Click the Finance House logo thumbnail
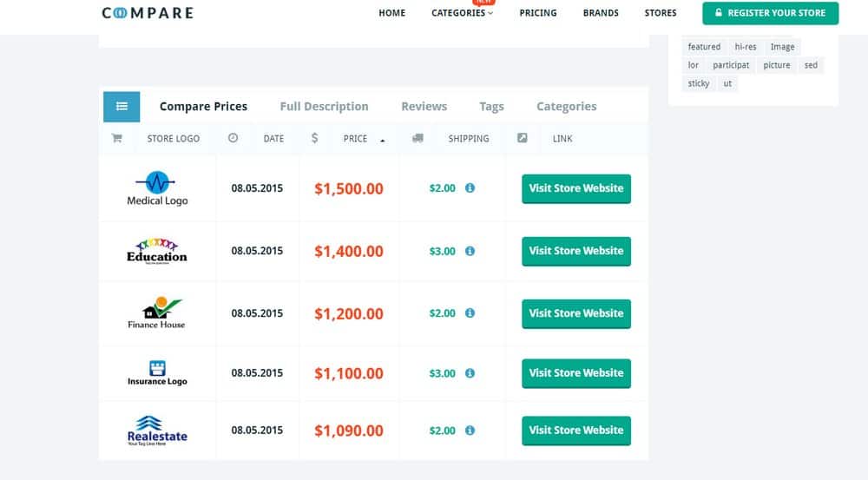This screenshot has height=480, width=868. (156, 312)
